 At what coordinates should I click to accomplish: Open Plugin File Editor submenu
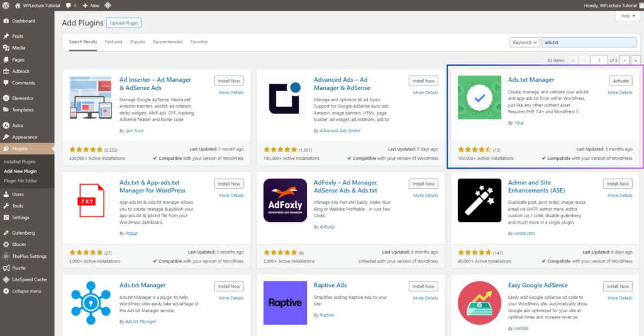pyautogui.click(x=21, y=181)
